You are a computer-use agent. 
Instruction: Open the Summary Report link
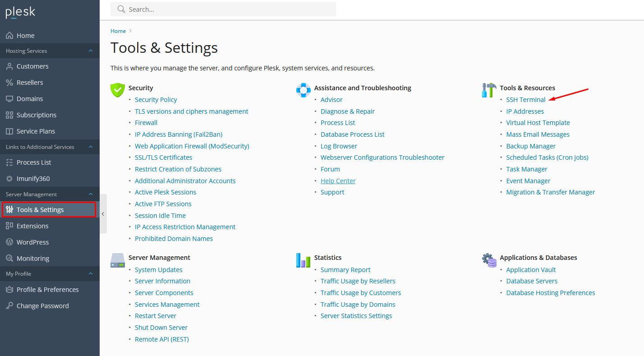click(345, 269)
